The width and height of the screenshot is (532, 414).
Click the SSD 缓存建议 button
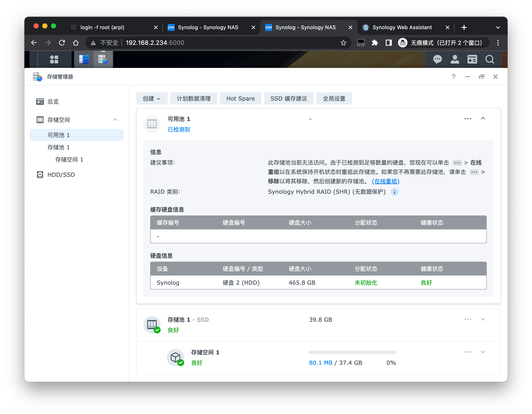[x=288, y=98]
